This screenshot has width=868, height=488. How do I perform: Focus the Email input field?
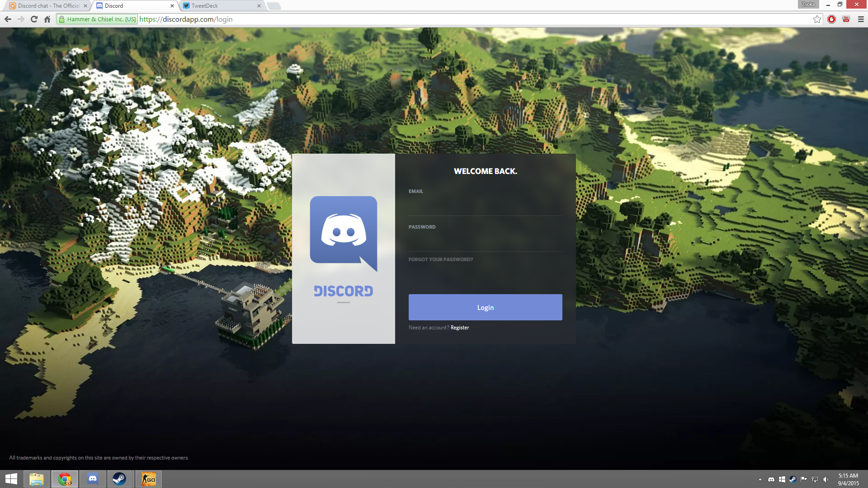[x=485, y=207]
